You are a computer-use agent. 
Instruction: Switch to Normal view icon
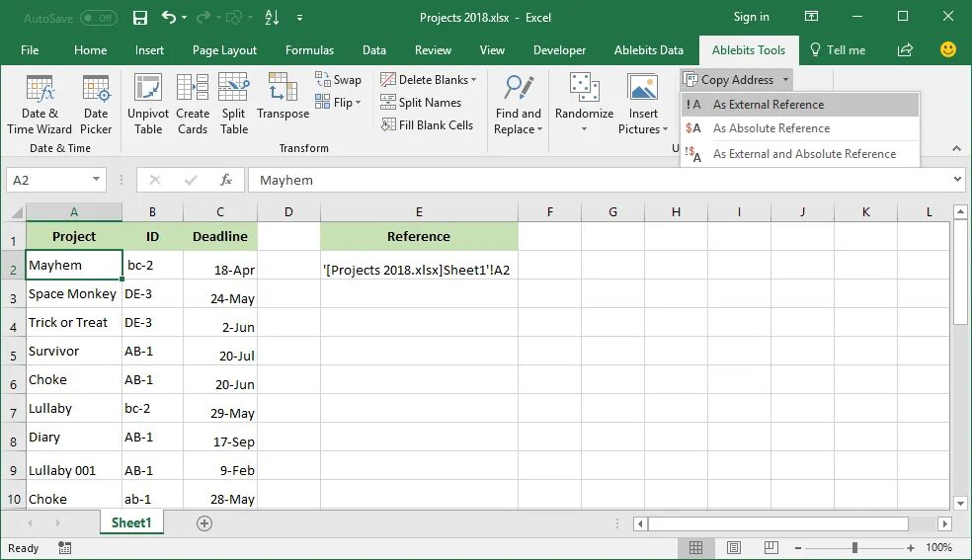696,547
